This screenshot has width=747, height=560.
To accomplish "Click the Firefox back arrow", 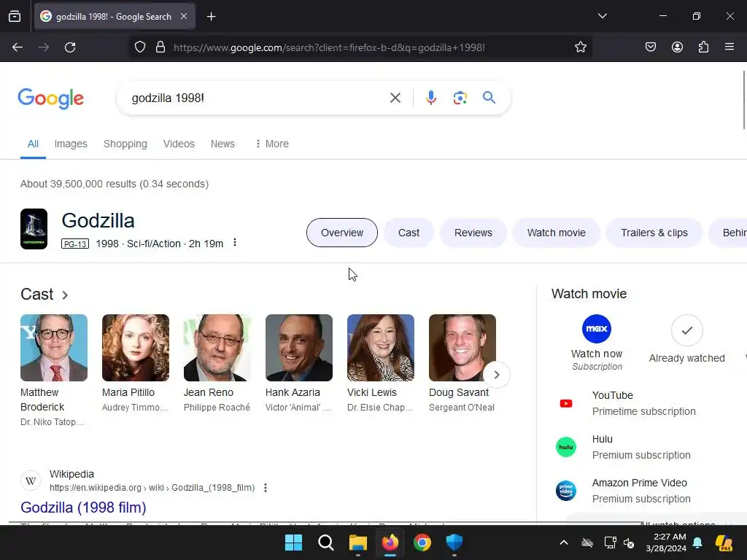I will coord(18,47).
